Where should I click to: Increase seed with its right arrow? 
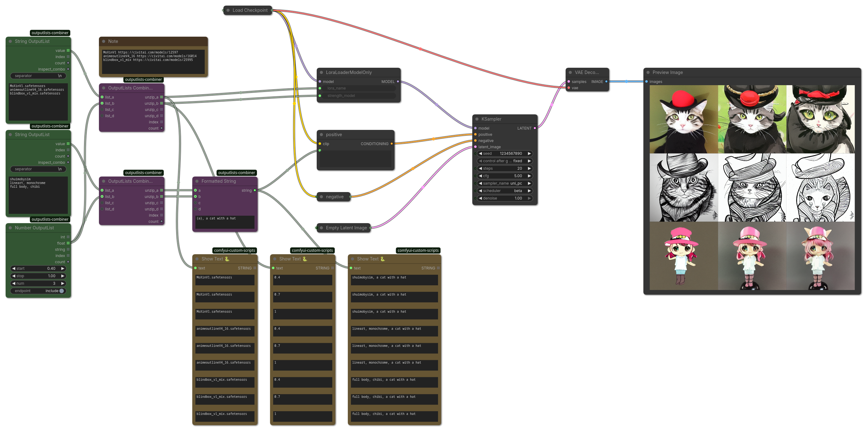530,154
